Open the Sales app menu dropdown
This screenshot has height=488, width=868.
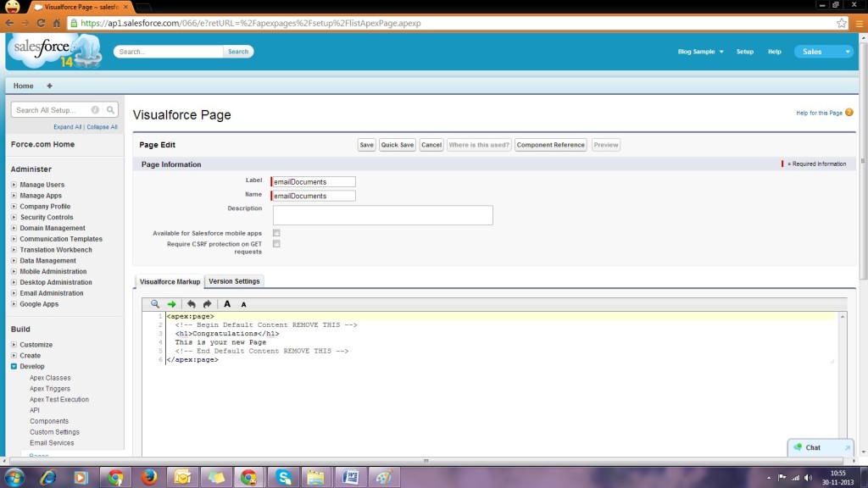(824, 52)
